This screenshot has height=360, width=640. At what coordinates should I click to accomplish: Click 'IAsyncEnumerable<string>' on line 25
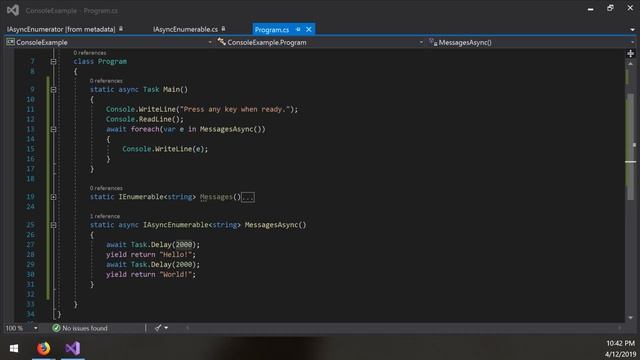191,225
